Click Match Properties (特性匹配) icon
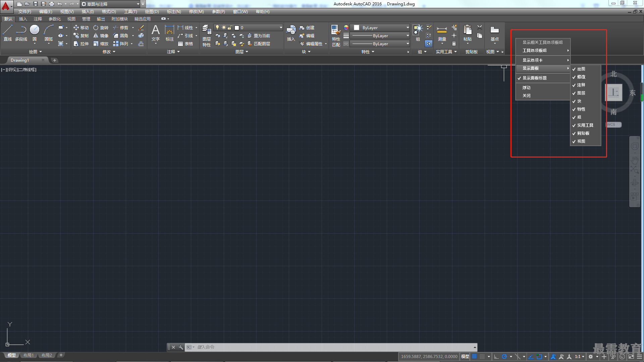Screen dimensions: 644x362 (336, 36)
